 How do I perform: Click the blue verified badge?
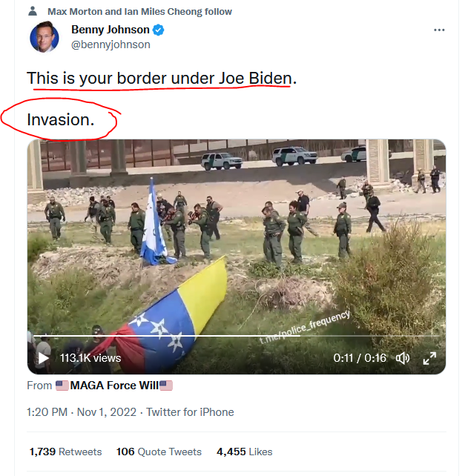pos(159,30)
